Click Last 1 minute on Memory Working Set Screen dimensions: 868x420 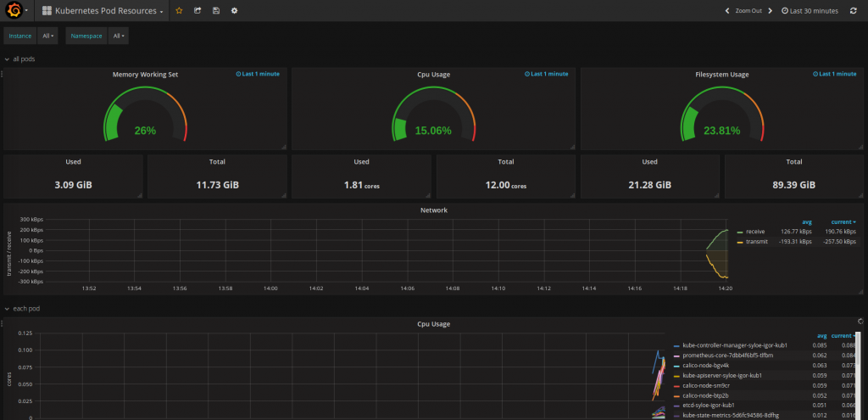258,74
